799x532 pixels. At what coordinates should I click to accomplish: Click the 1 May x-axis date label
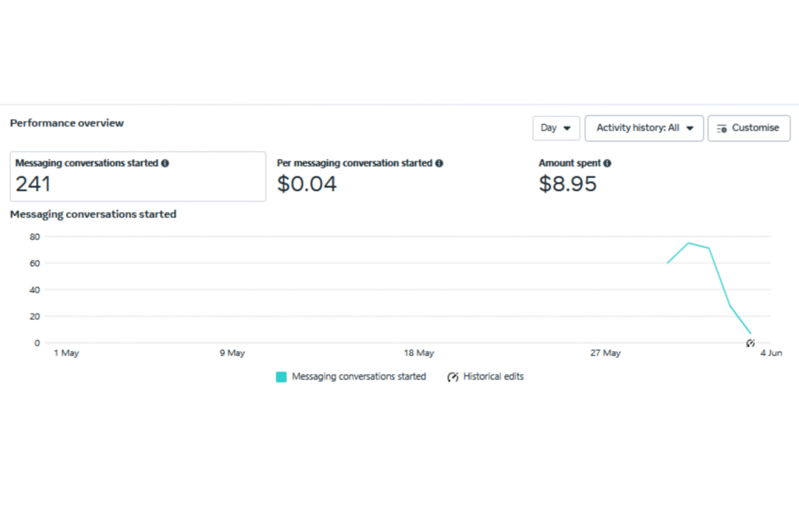pyautogui.click(x=66, y=353)
